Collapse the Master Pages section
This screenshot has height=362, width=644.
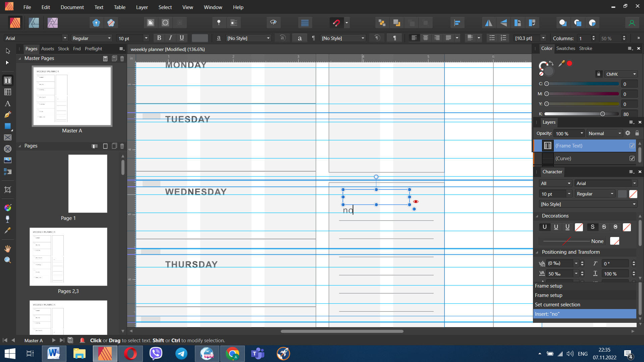coord(20,58)
